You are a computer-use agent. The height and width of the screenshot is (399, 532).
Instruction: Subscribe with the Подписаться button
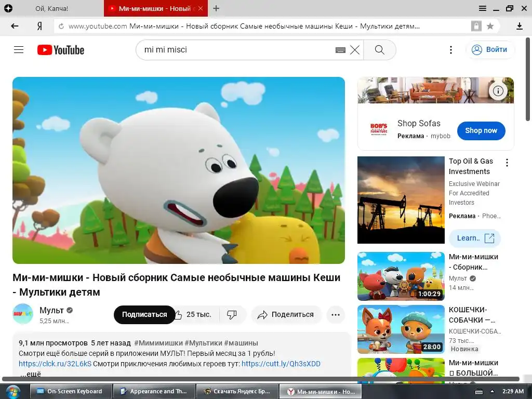(144, 314)
